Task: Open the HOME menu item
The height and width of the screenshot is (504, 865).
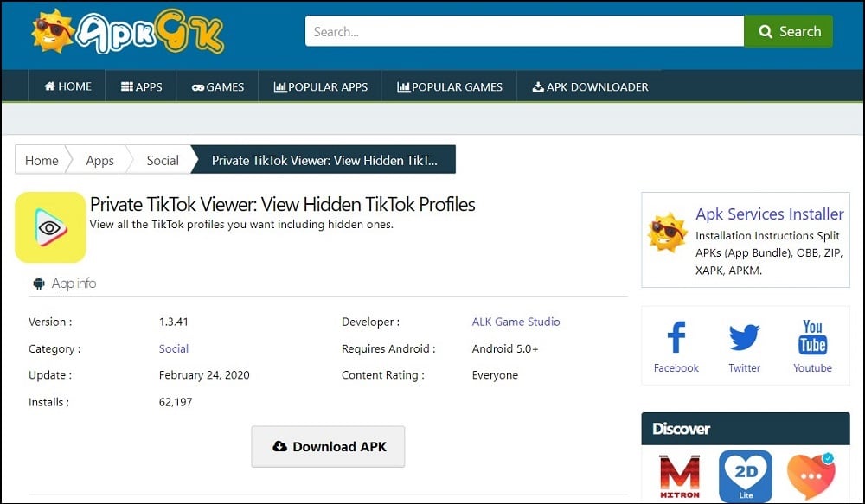Action: coord(67,86)
